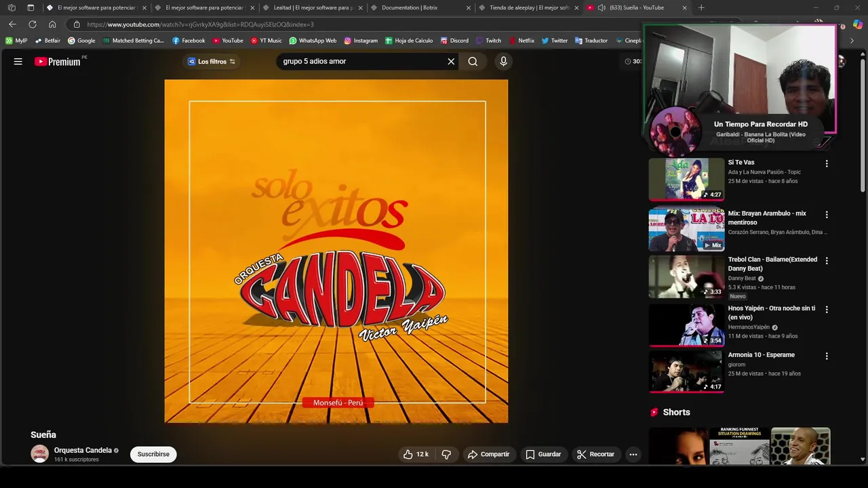868x488 pixels.
Task: Open the Twitter bookmark
Action: click(x=554, y=41)
